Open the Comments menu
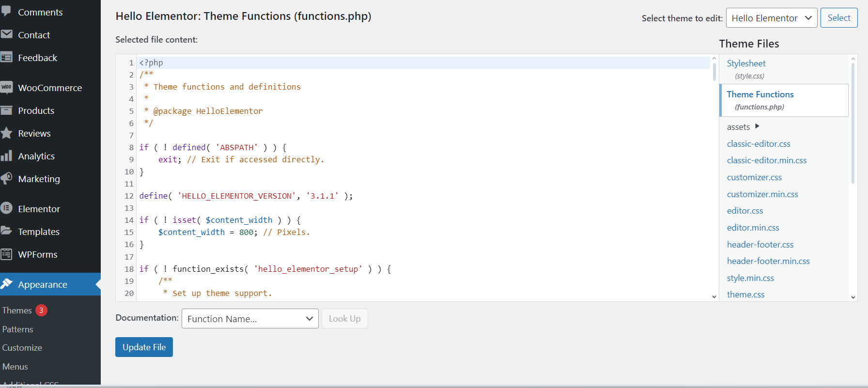Viewport: 868px width, 388px height. [x=40, y=12]
